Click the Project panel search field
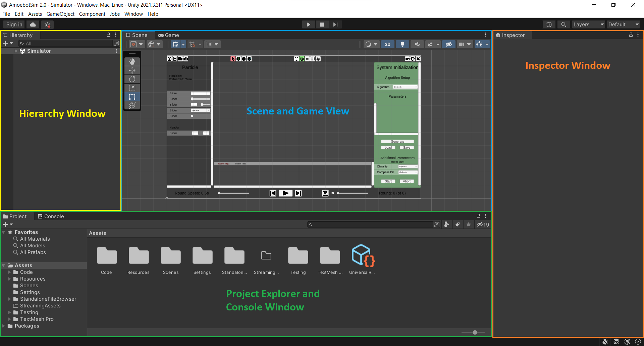Viewport: 644px width, 346px height. [x=371, y=225]
